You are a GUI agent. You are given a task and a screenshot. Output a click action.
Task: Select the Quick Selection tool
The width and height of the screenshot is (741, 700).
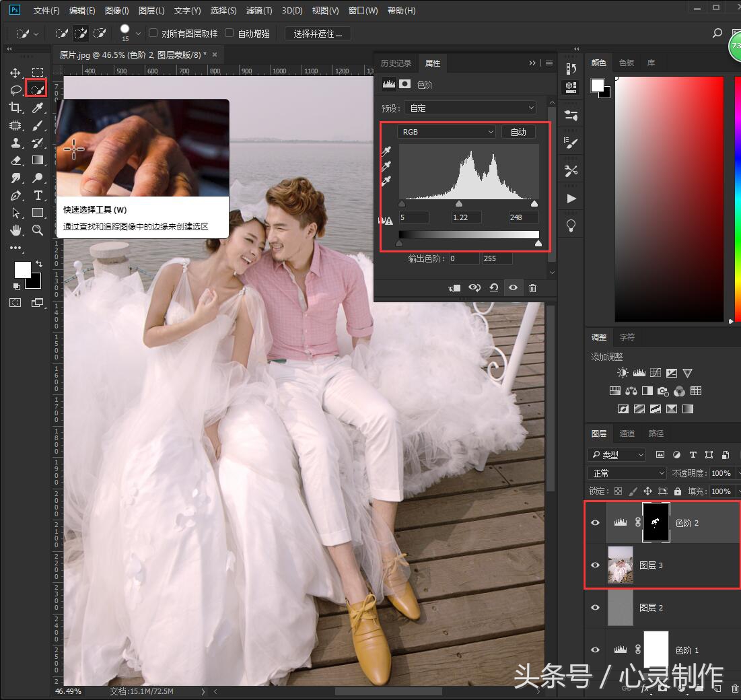[37, 90]
